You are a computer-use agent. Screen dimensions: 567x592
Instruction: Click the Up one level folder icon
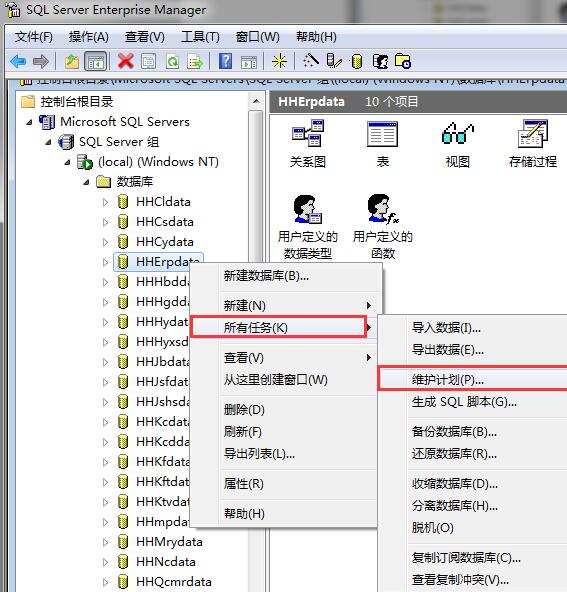tap(71, 61)
